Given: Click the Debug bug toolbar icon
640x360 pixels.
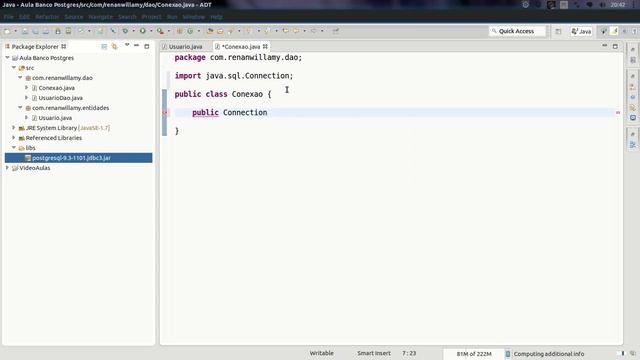Looking at the screenshot, I should pos(125,31).
